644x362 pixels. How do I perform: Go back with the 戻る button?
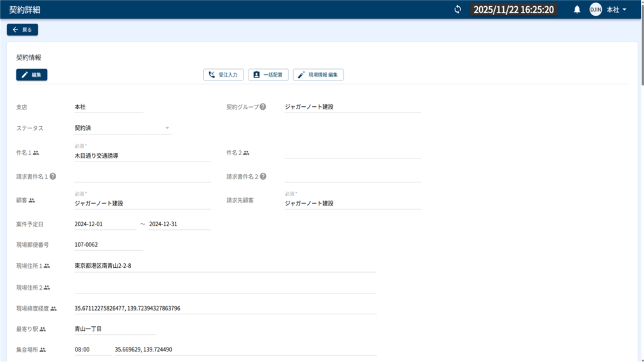coord(22,30)
